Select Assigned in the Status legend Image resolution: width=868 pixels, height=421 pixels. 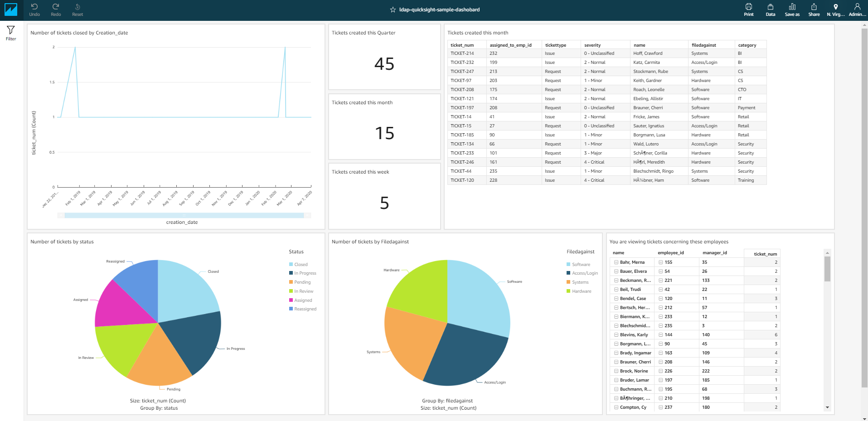click(301, 300)
